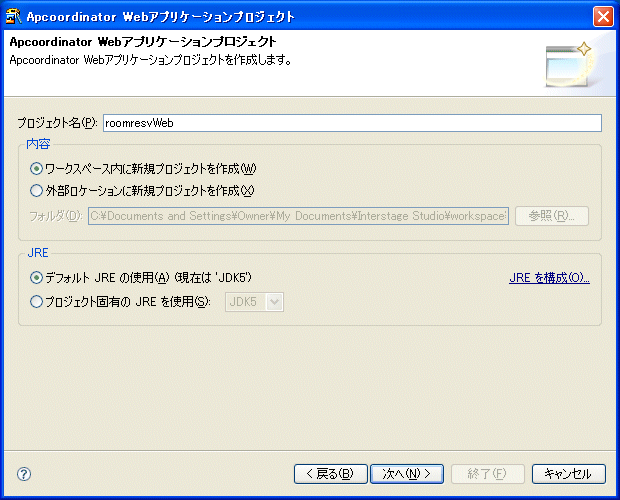The image size is (620, 500).
Task: Click the wizard banner window image
Action: [569, 64]
